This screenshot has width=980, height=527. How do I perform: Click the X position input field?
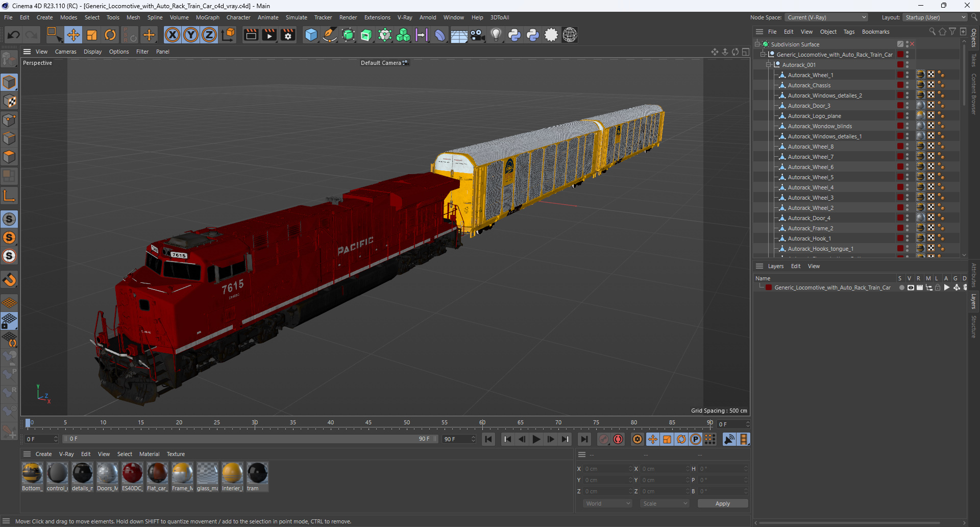tap(607, 469)
